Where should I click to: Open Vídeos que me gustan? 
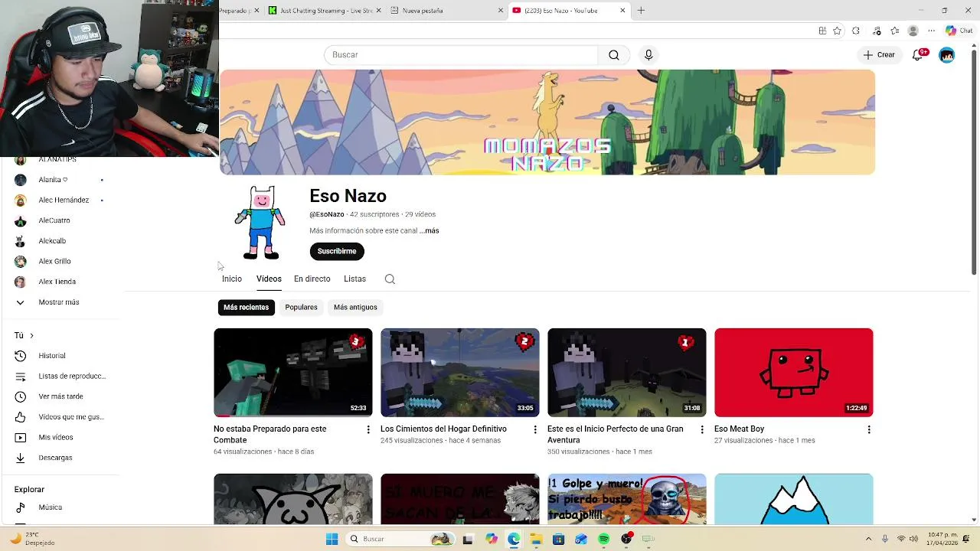tap(61, 417)
